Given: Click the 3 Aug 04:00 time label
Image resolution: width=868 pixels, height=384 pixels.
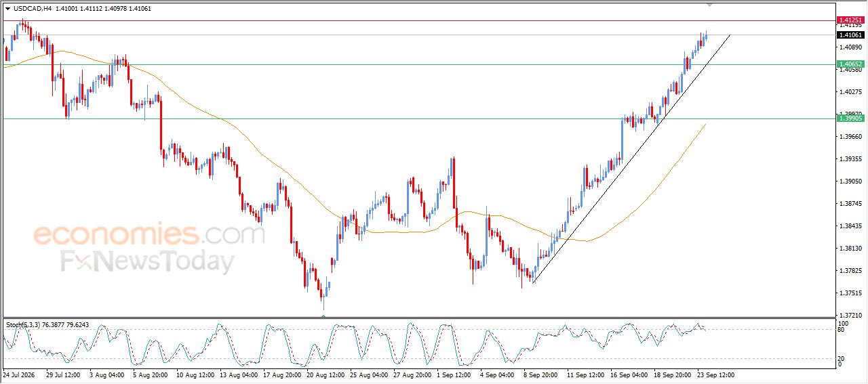Looking at the screenshot, I should click(x=106, y=375).
